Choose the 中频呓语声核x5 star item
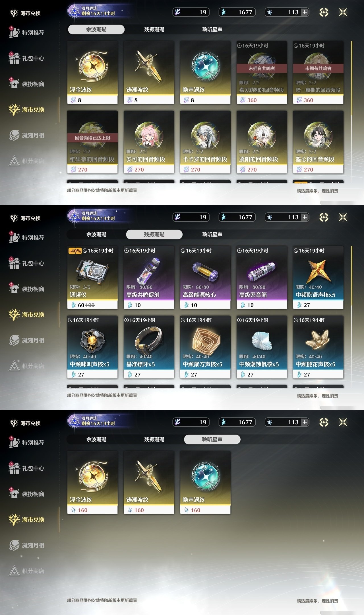 (x=318, y=278)
